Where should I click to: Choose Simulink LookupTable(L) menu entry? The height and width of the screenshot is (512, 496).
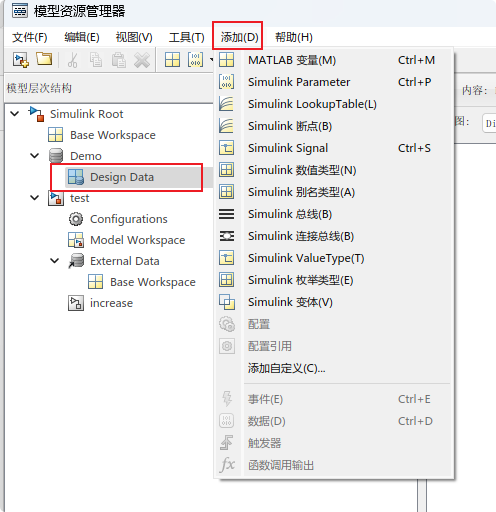[333, 104]
